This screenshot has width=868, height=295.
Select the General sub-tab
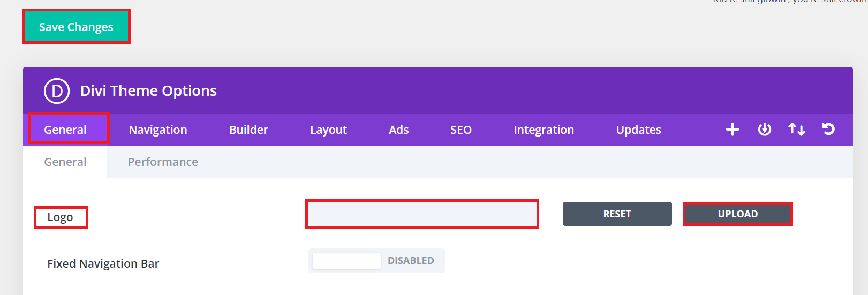tap(65, 162)
